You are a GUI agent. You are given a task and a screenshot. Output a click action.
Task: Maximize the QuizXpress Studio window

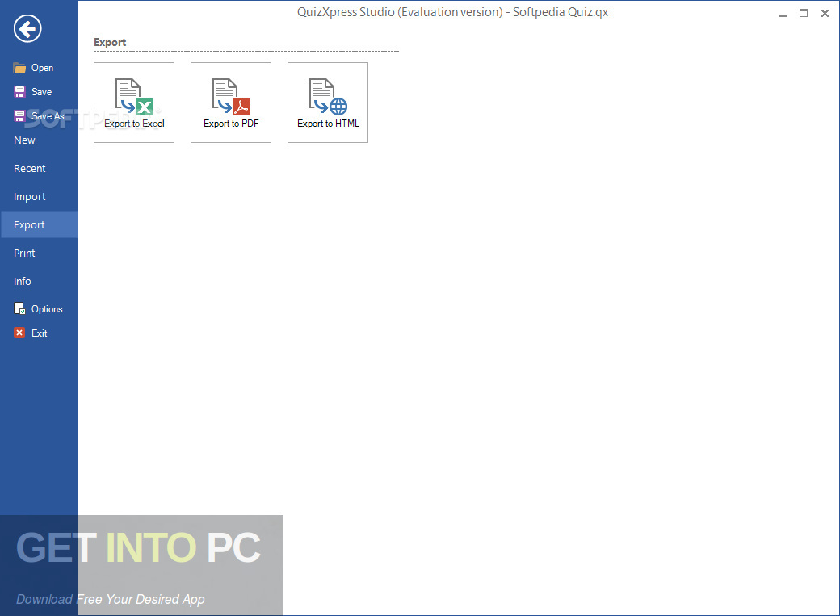[x=804, y=14]
